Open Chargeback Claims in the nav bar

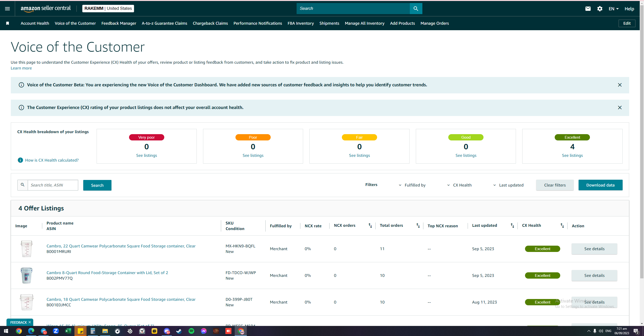[x=210, y=23]
